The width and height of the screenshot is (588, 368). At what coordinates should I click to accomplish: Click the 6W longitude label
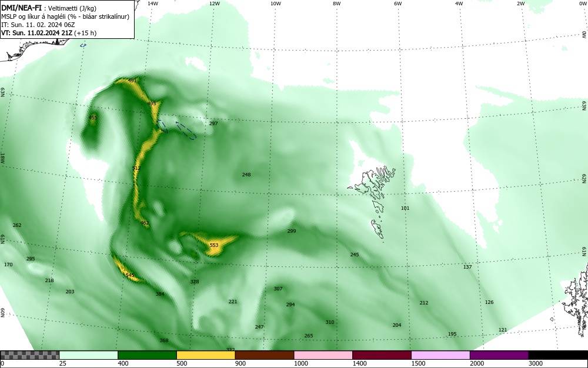tap(398, 4)
